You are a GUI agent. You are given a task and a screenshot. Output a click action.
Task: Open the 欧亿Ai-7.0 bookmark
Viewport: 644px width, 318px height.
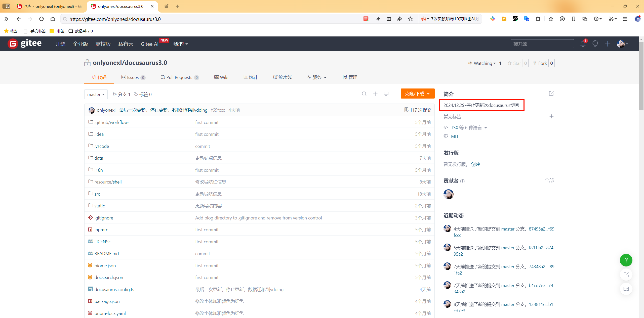pos(81,31)
